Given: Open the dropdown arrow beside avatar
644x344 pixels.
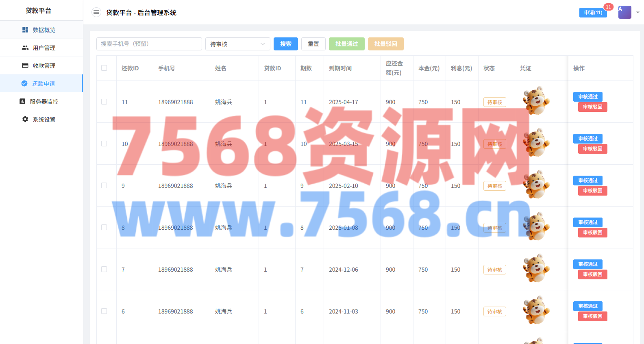Looking at the screenshot, I should point(638,12).
